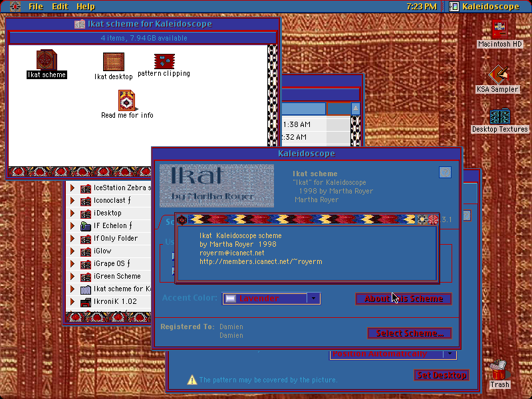Click the yellow warning triangle icon

192,380
